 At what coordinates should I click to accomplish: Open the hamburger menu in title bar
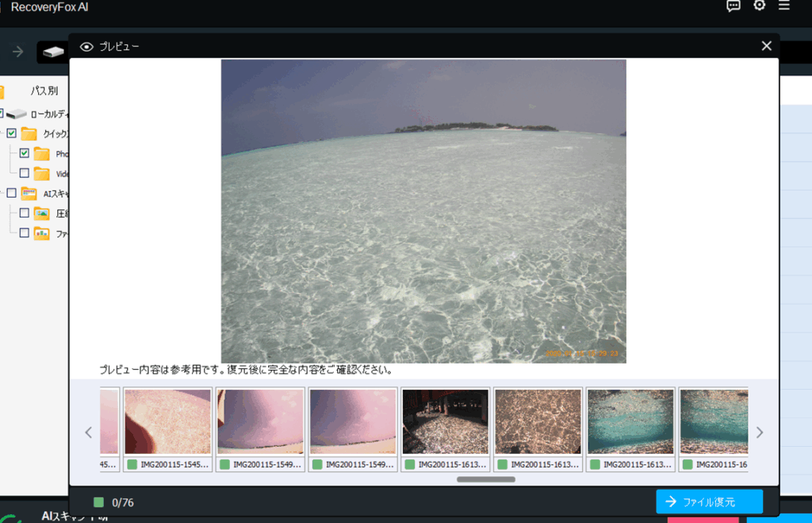(784, 6)
